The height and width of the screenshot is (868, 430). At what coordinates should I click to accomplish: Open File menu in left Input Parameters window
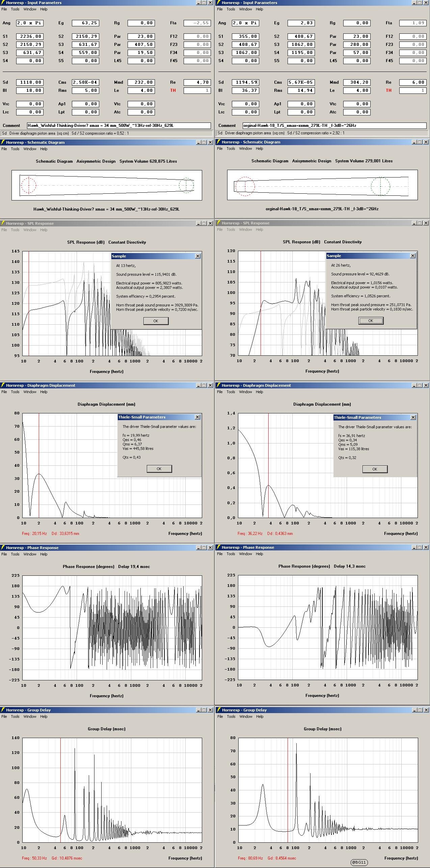point(4,9)
